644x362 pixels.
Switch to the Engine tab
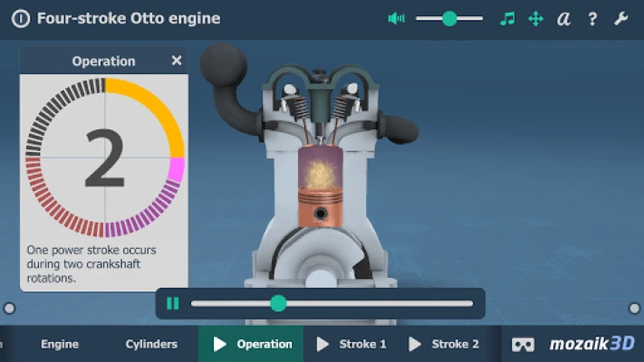tap(60, 344)
